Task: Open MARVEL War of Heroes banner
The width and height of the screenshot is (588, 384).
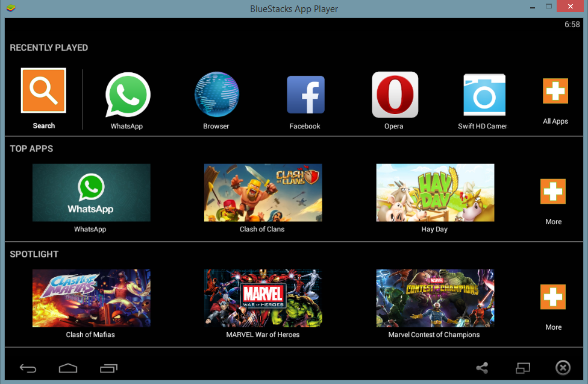Action: point(263,298)
